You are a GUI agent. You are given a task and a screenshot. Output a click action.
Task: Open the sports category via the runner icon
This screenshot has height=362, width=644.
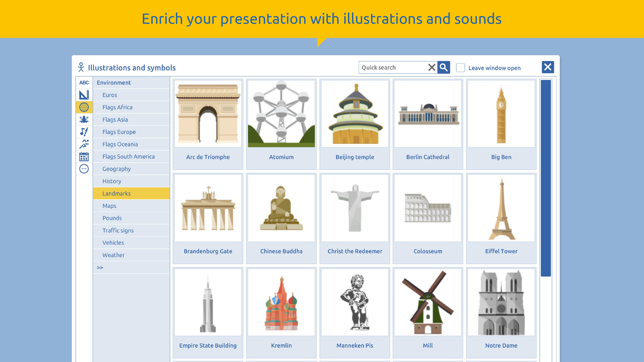coord(84,144)
